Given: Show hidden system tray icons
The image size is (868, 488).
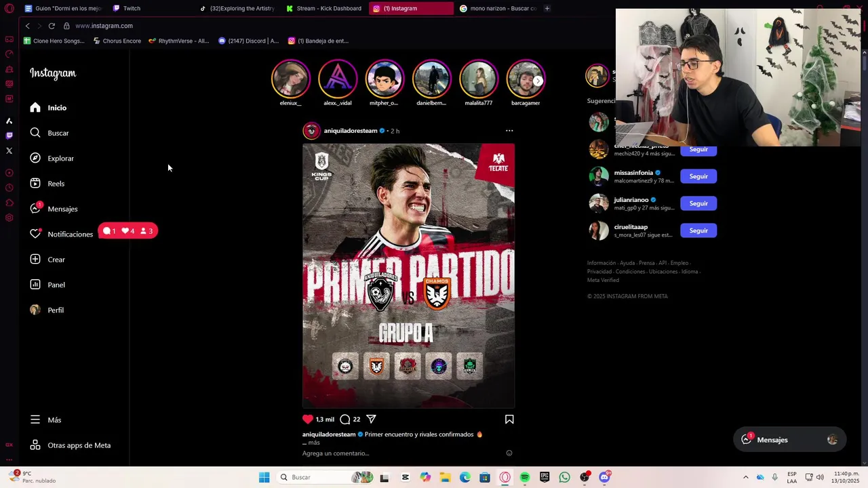Looking at the screenshot, I should (745, 477).
